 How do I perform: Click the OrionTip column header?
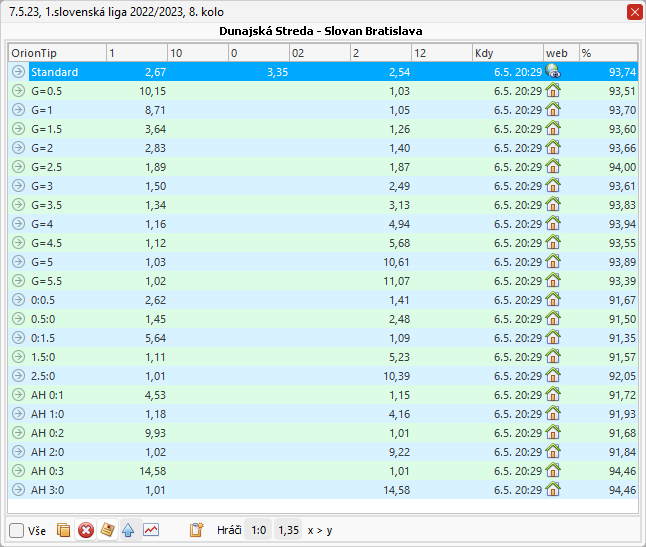coord(57,53)
